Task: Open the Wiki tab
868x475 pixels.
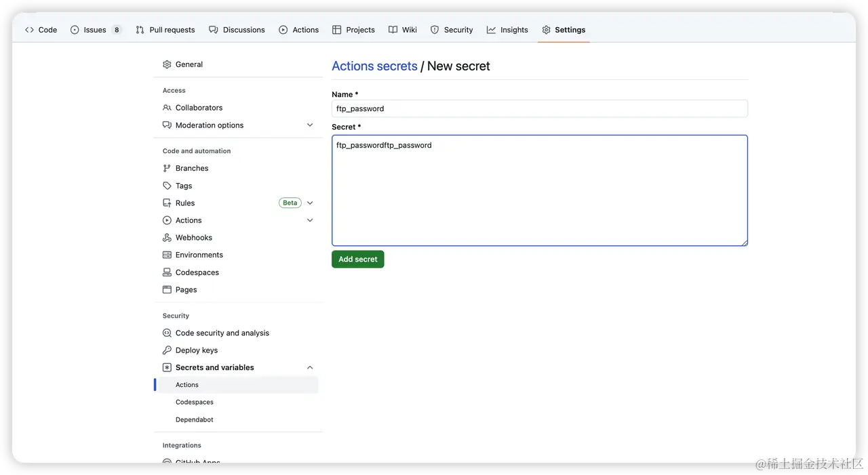Action: (x=403, y=30)
